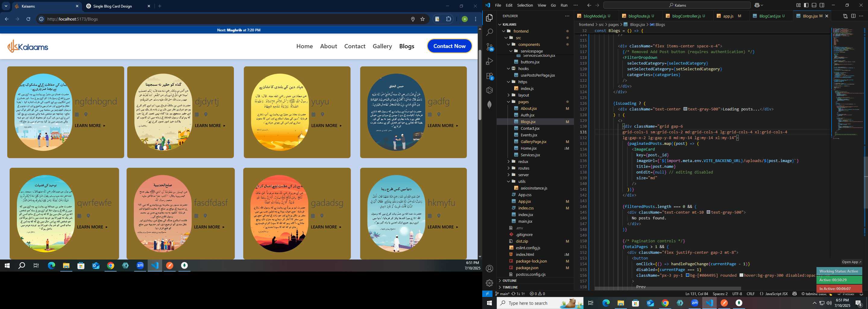Click the main* branch in status bar

pos(503,294)
